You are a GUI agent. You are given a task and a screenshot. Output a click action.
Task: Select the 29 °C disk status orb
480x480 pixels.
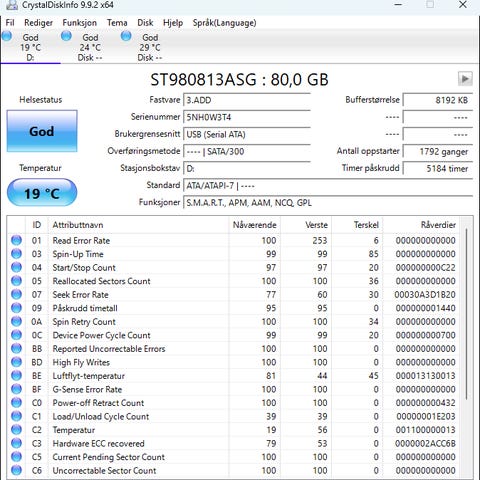pyautogui.click(x=126, y=36)
